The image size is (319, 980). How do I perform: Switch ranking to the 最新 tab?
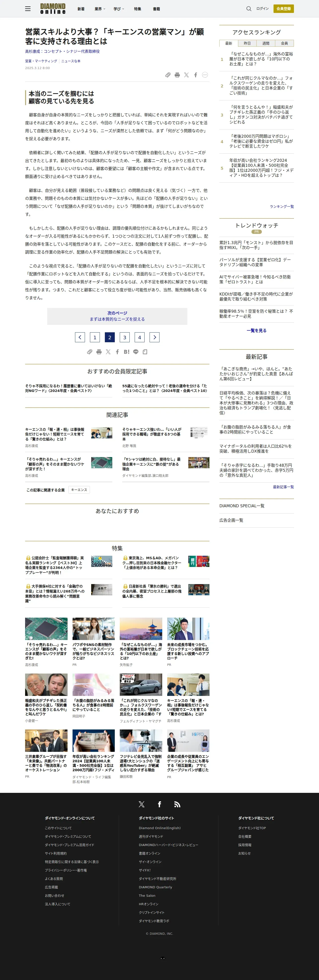229,43
